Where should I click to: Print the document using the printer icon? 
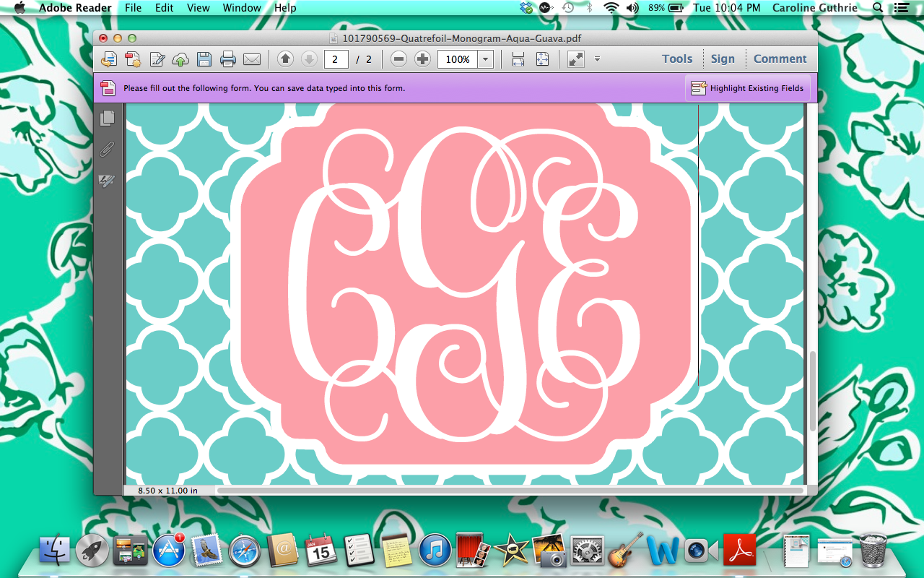tap(227, 59)
